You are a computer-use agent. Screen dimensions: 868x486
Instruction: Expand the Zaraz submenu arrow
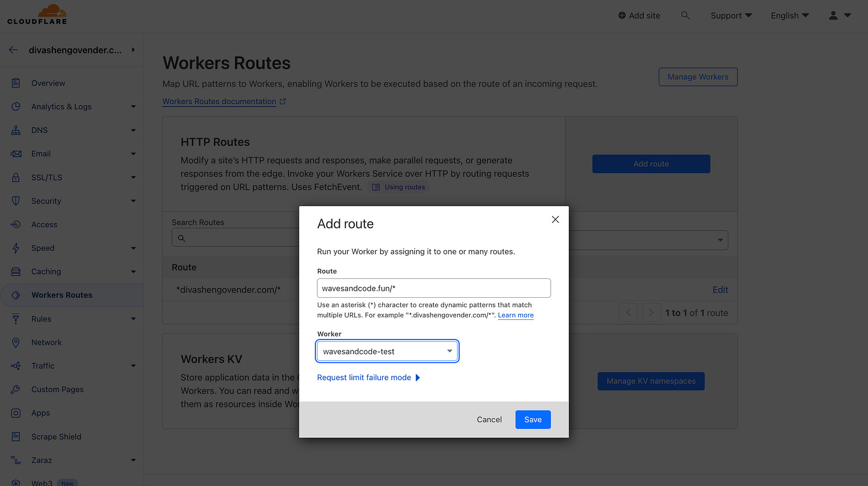pos(133,460)
